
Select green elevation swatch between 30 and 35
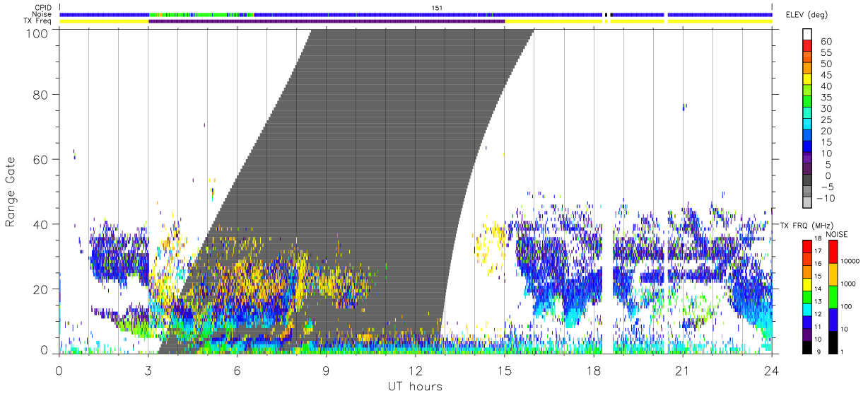[x=807, y=103]
